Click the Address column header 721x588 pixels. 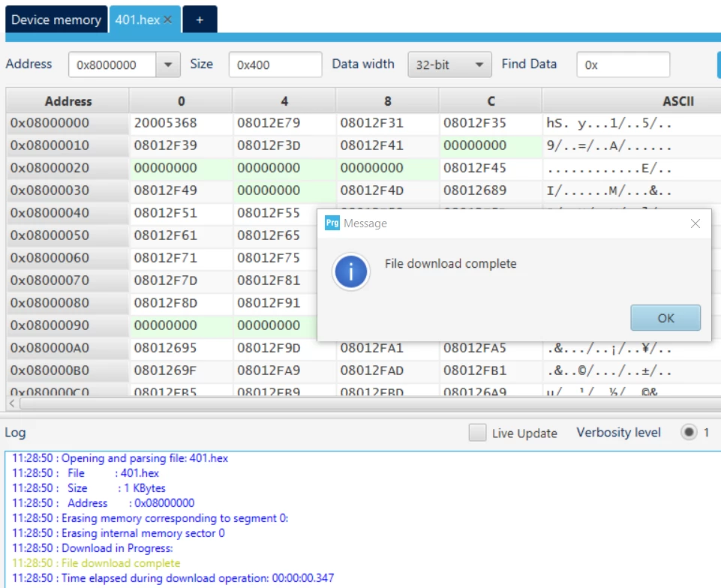tap(68, 101)
